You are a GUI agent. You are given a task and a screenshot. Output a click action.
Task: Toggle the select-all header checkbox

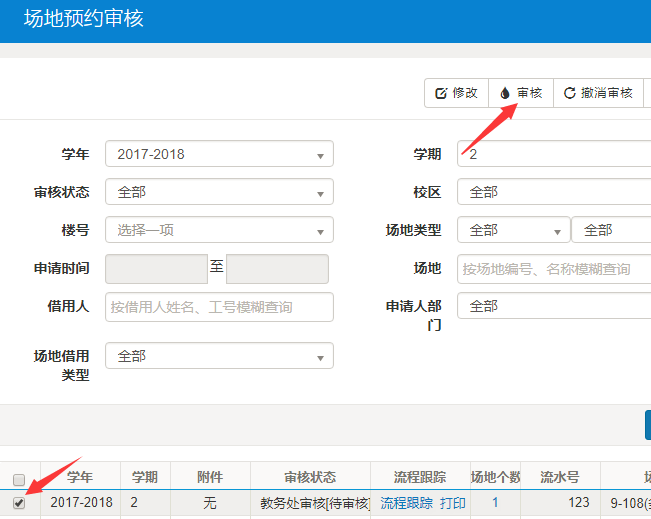click(x=19, y=479)
